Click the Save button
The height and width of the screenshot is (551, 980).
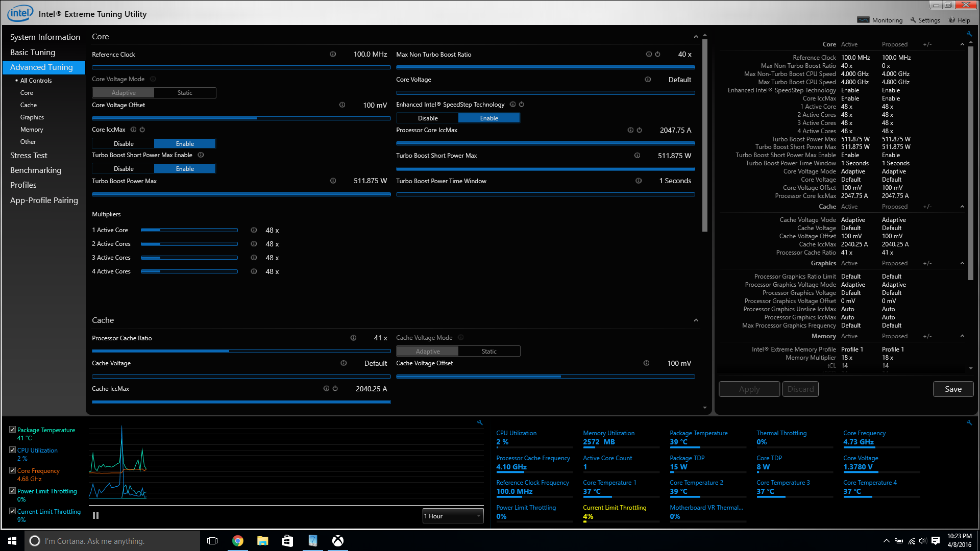[953, 389]
